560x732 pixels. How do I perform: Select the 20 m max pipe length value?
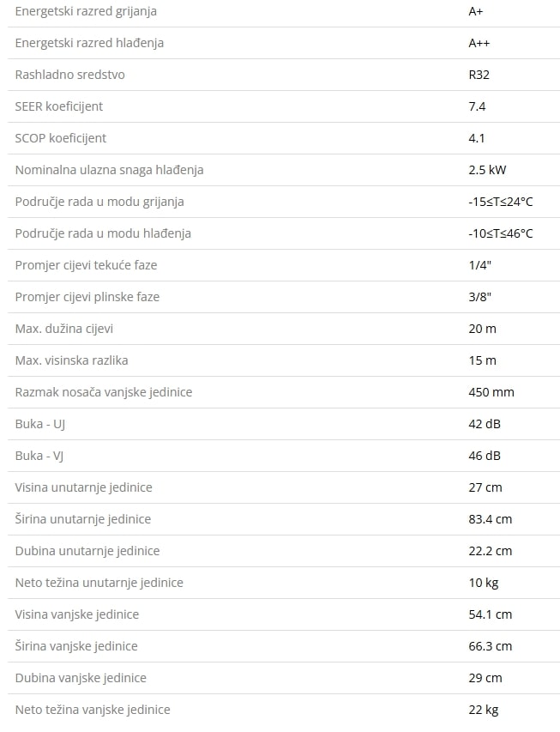pos(482,329)
